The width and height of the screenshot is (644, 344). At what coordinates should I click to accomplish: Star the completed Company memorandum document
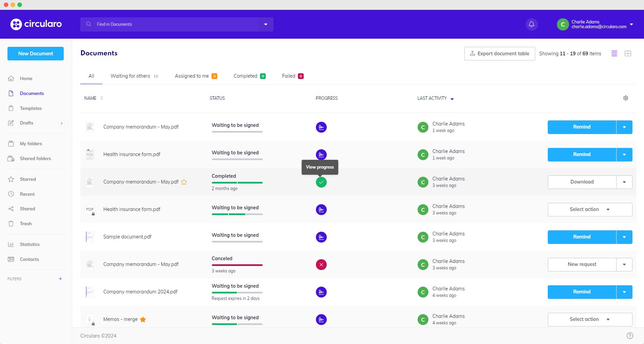[x=184, y=182]
